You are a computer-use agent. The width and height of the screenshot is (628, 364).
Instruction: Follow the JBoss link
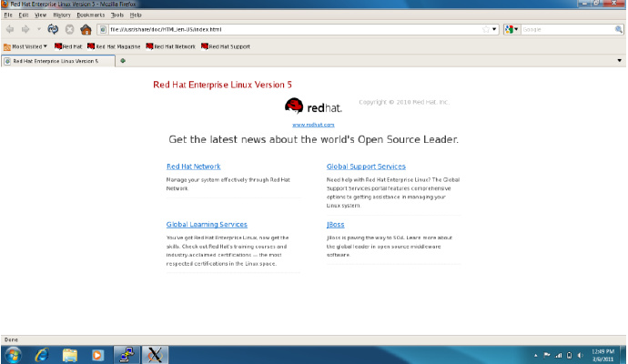(x=335, y=224)
